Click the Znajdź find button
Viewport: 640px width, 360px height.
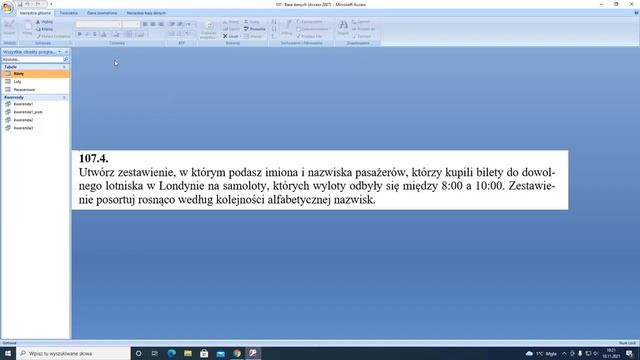[343, 28]
